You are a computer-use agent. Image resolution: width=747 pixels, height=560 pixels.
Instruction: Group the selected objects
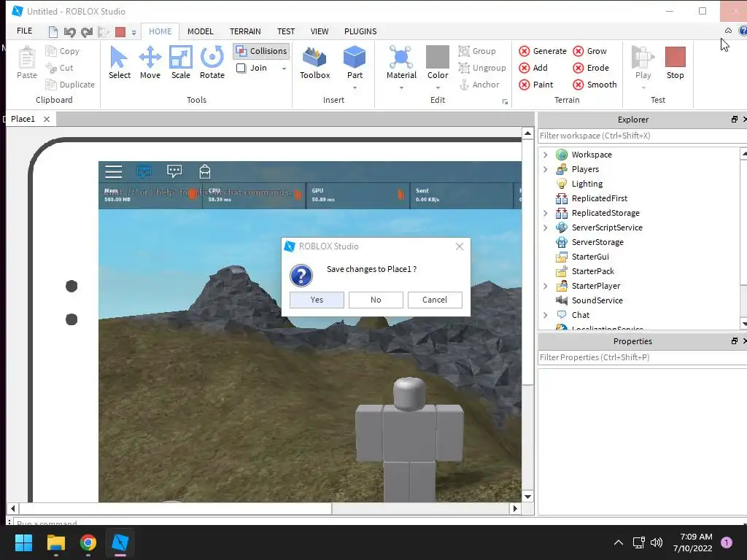(477, 51)
